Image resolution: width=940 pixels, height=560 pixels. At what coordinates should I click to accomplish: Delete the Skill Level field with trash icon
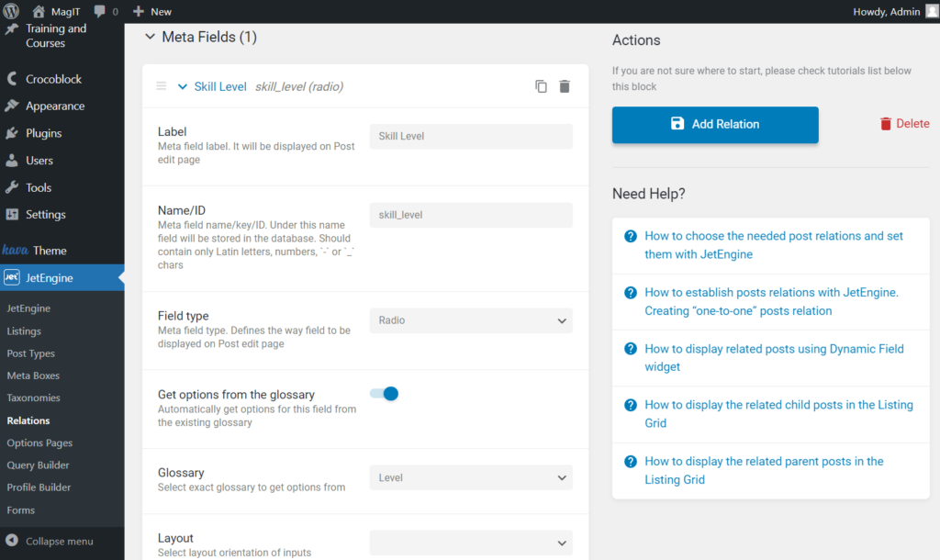pos(565,86)
